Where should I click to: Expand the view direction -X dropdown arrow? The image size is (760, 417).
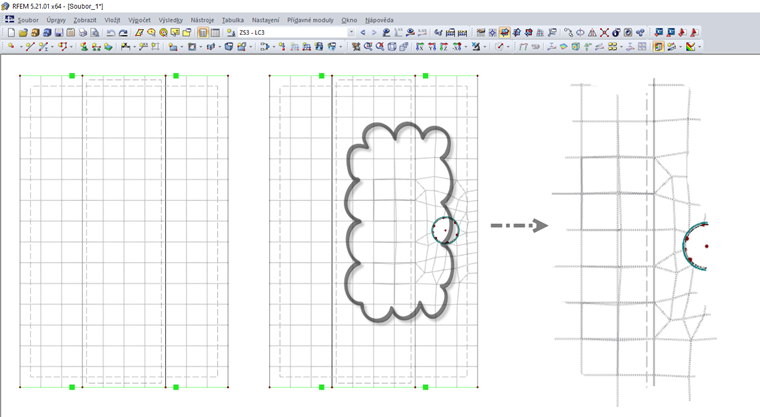pyautogui.click(x=466, y=47)
